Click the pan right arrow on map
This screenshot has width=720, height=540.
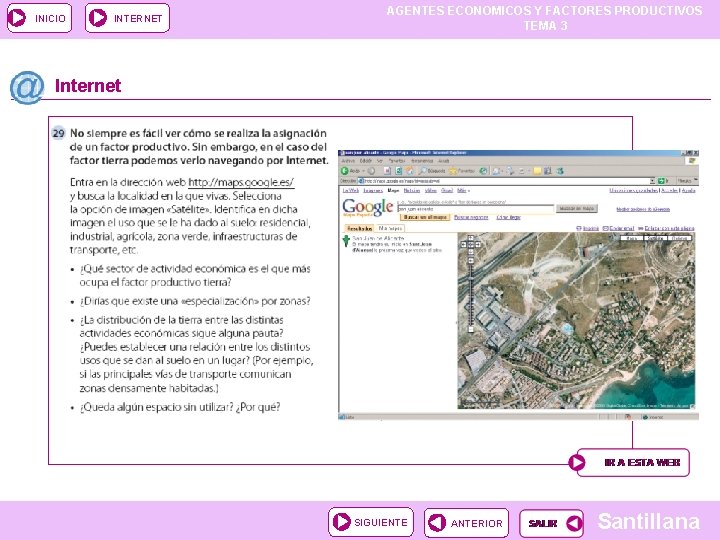[x=478, y=244]
